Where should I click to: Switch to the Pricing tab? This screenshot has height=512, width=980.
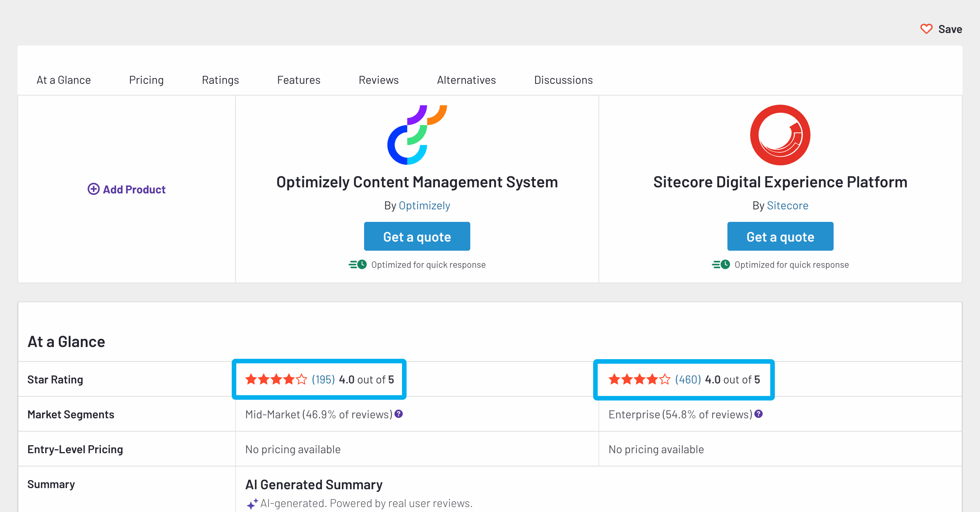coord(146,80)
